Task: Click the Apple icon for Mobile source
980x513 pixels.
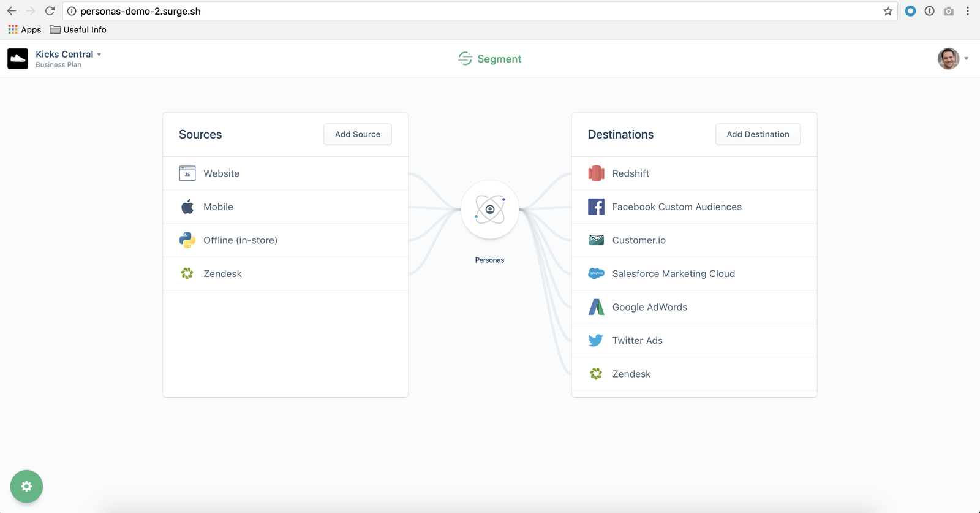Action: 187,207
